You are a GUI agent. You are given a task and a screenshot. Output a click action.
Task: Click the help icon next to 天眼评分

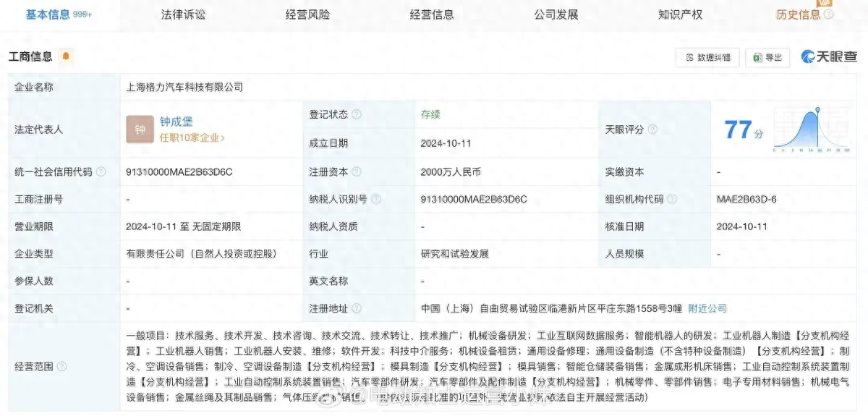coord(652,130)
